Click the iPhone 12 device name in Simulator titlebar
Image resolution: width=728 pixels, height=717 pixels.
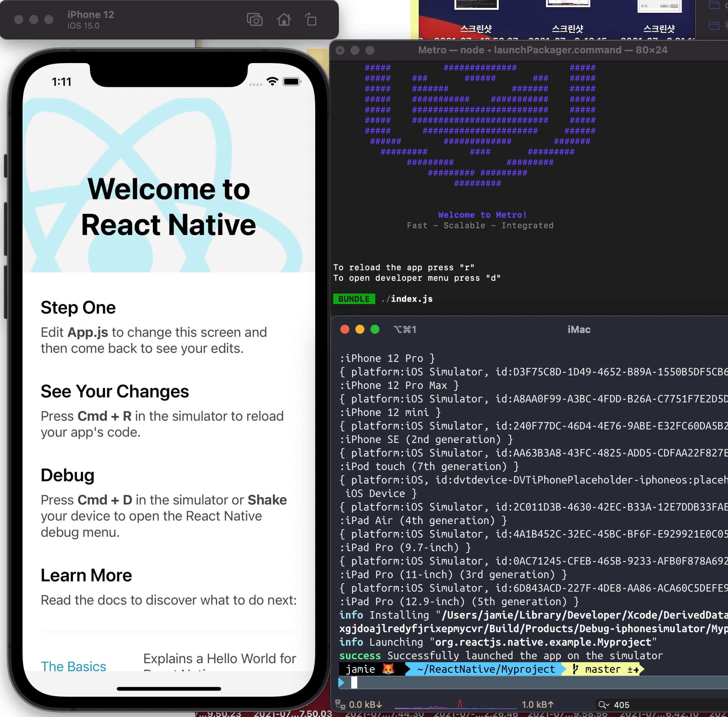[x=91, y=15]
